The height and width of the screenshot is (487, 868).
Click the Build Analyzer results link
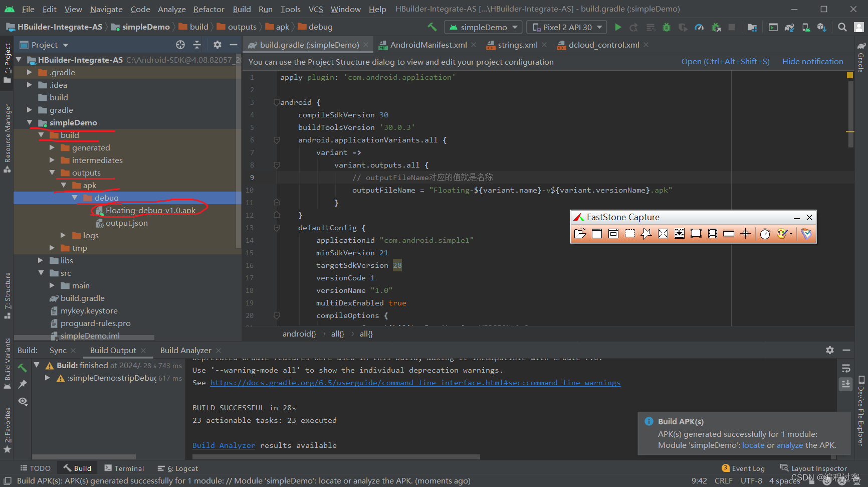pyautogui.click(x=224, y=445)
